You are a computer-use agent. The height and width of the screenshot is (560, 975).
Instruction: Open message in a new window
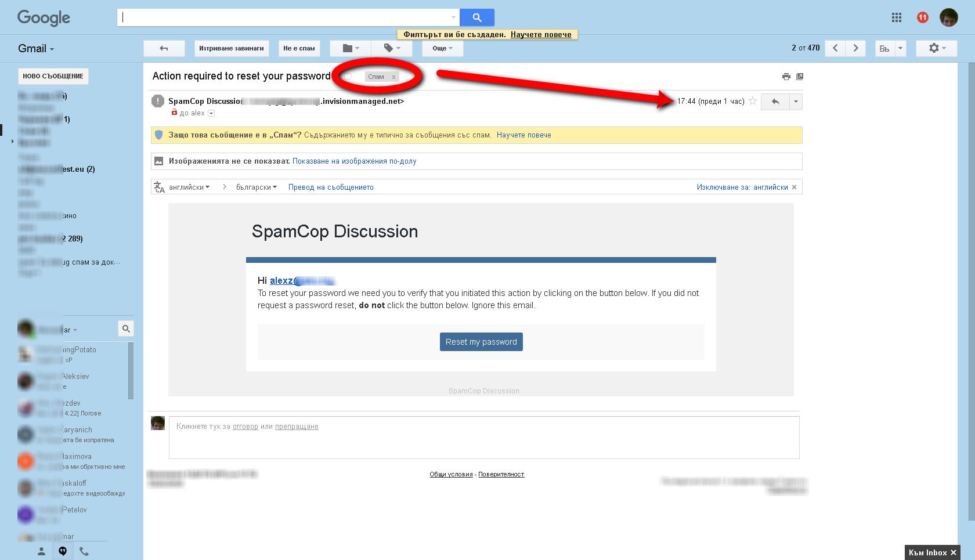coord(800,77)
